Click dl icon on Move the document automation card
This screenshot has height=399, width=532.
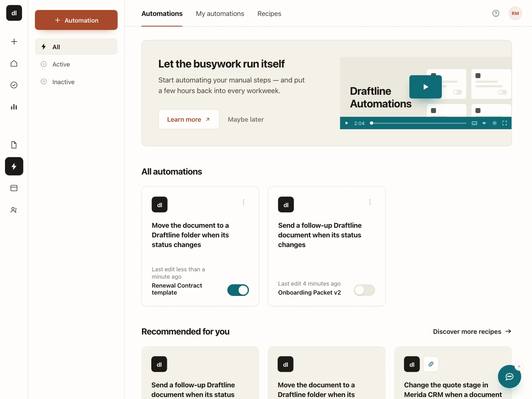click(x=160, y=205)
